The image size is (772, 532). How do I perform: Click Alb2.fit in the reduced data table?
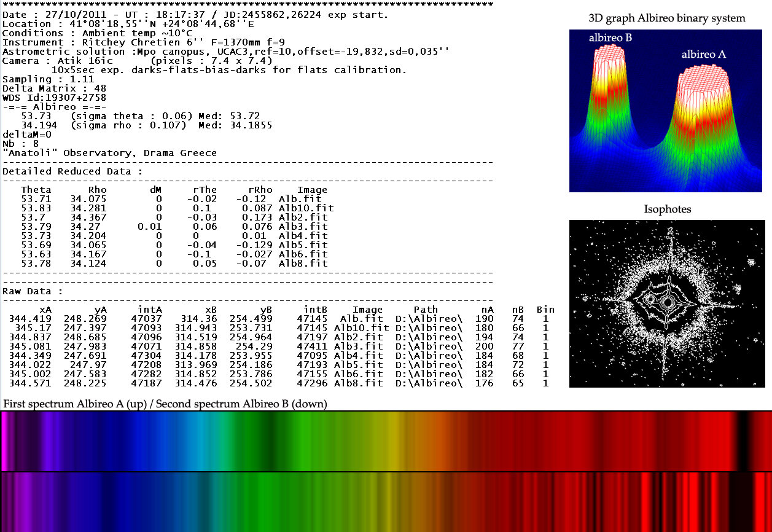pos(303,217)
